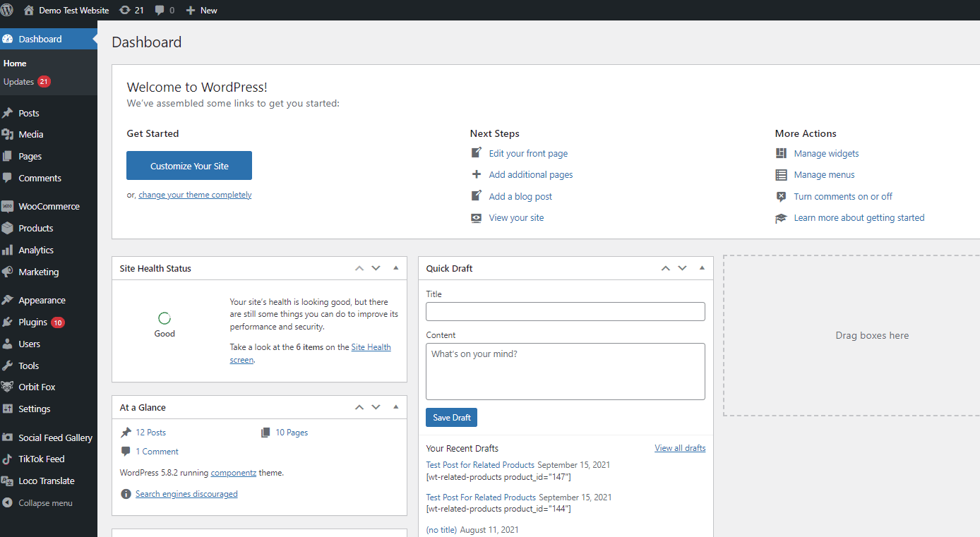Open the 10 Pages link
This screenshot has width=980, height=537.
[292, 433]
